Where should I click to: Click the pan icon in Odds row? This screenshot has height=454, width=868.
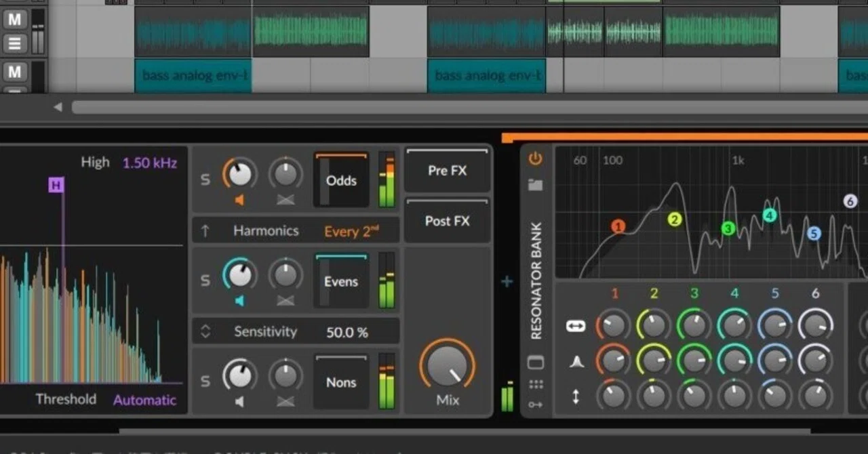point(285,201)
